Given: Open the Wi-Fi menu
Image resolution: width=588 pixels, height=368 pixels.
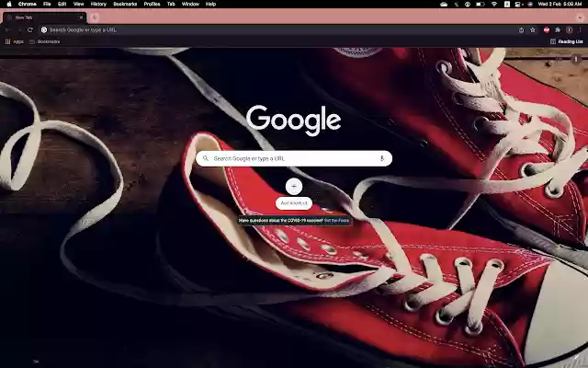Looking at the screenshot, I should click(494, 4).
